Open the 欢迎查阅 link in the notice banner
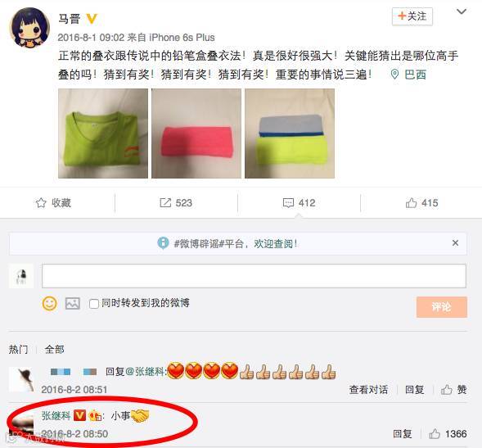Image resolution: width=482 pixels, height=448 pixels. point(276,244)
